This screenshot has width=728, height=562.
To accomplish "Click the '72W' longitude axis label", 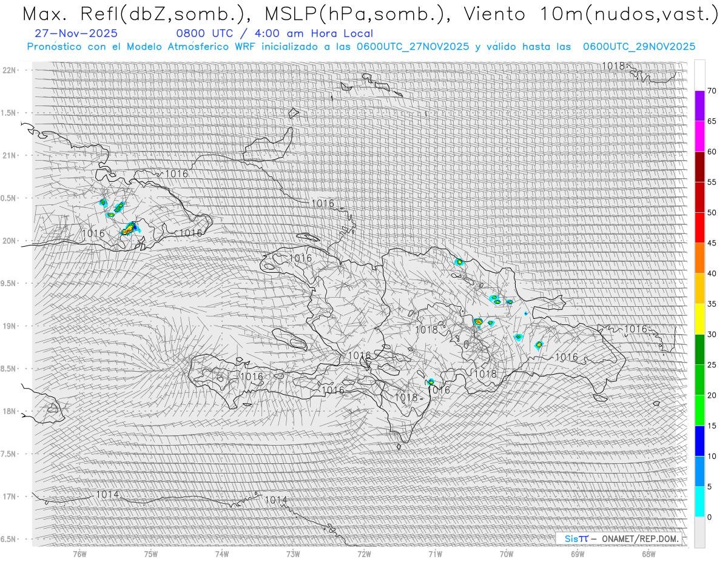I will pyautogui.click(x=364, y=554).
